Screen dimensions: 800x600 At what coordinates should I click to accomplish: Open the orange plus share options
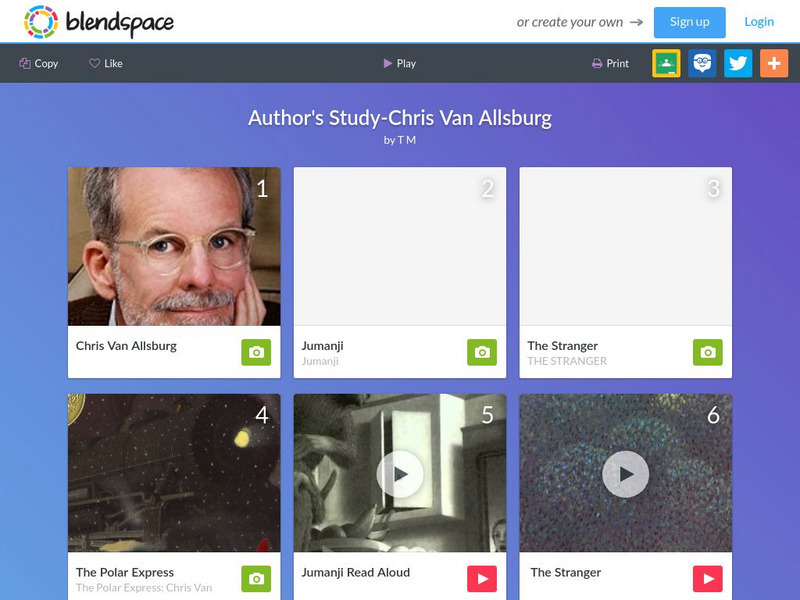tap(774, 63)
